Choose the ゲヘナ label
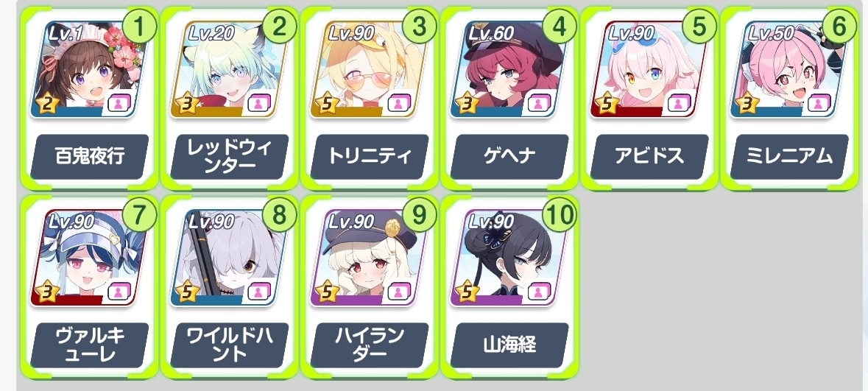 coord(510,157)
